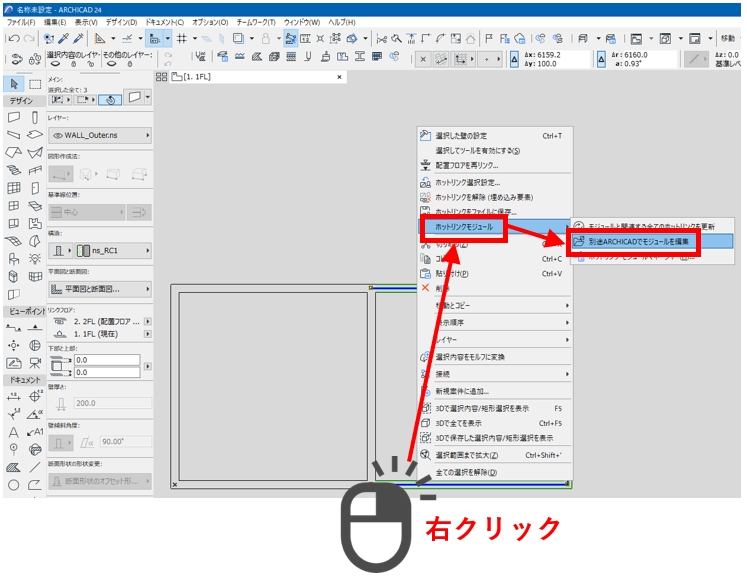Open the grid snap dropdown arrow
Viewport: 747px width, 580px height.
tap(194, 39)
